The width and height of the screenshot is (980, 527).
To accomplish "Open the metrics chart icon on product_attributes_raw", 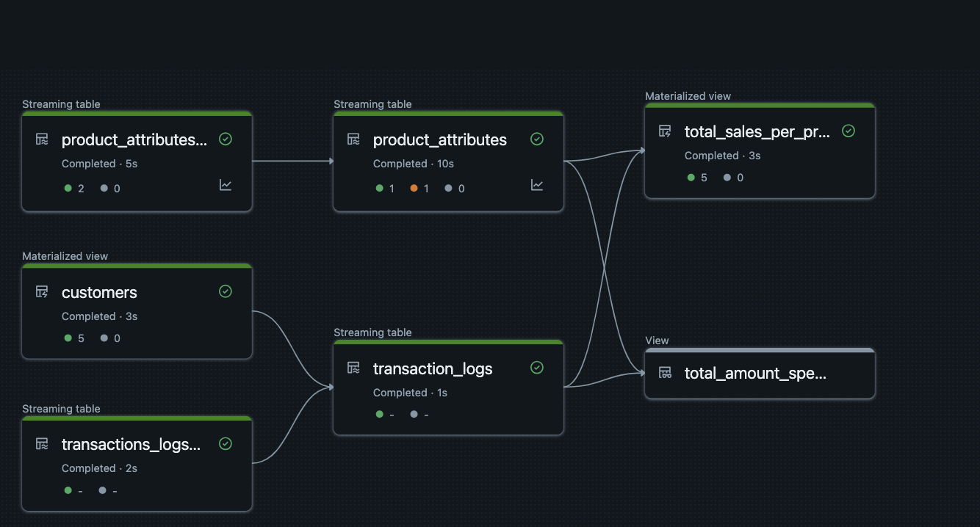I will [226, 186].
